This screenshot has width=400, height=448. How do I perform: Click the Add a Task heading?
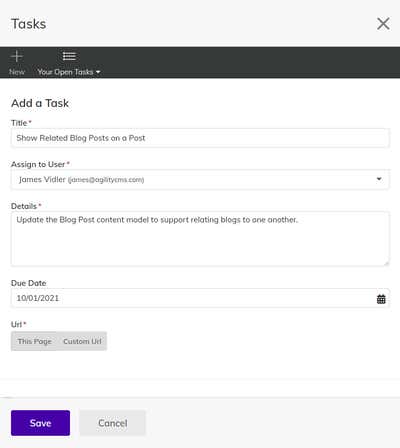pyautogui.click(x=40, y=103)
